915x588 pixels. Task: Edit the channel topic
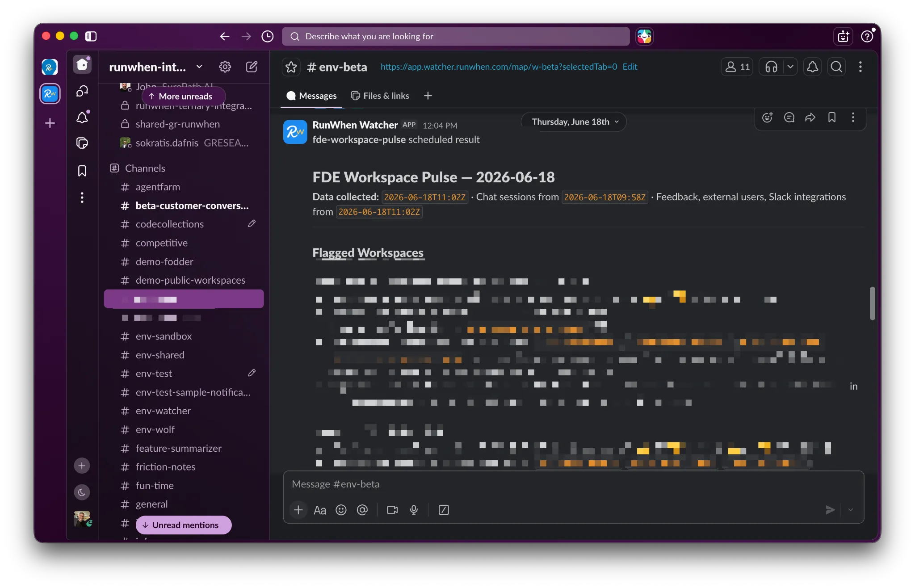(x=630, y=67)
